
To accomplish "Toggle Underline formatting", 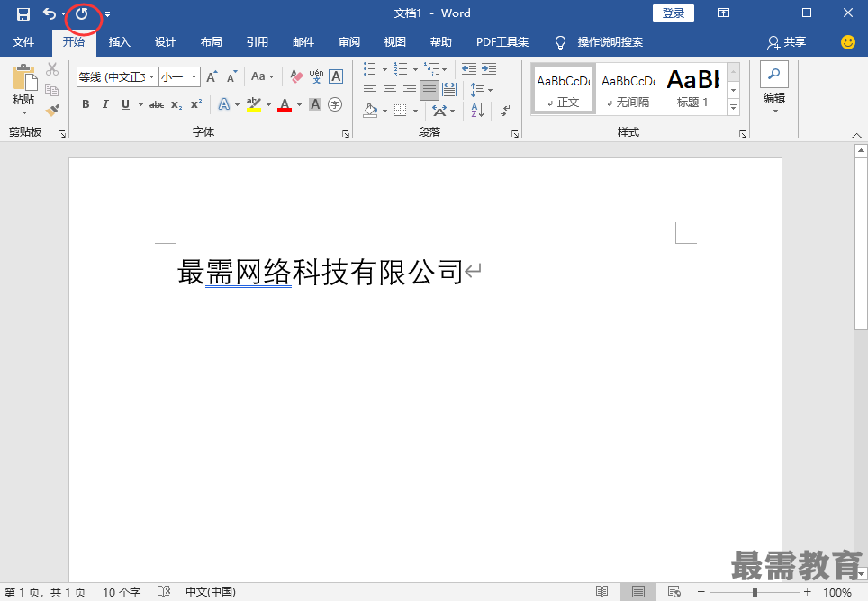I will pyautogui.click(x=126, y=104).
